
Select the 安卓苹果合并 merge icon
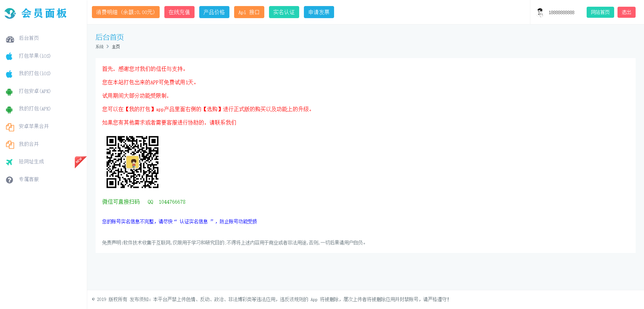coord(9,126)
